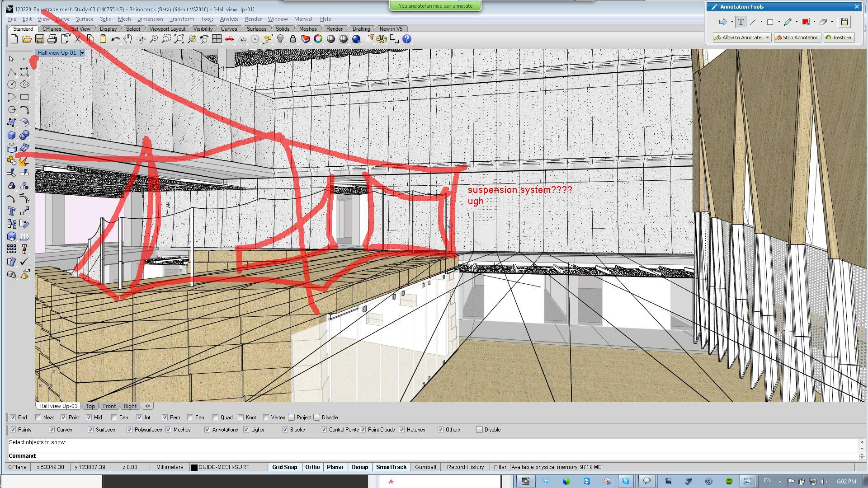Expand the rectangle shape dropdown in Annotation Tools

pyautogui.click(x=779, y=22)
